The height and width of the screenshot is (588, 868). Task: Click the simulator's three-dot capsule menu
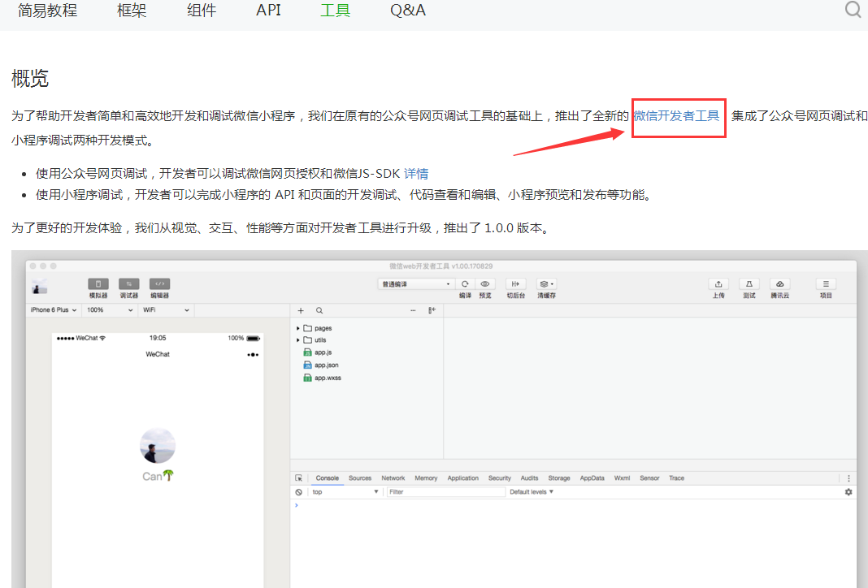pyautogui.click(x=253, y=355)
